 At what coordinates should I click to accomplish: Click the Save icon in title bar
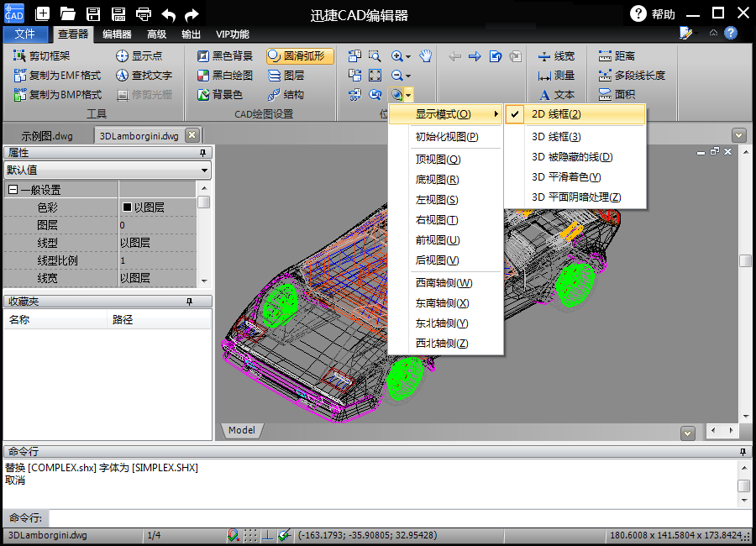pos(93,13)
